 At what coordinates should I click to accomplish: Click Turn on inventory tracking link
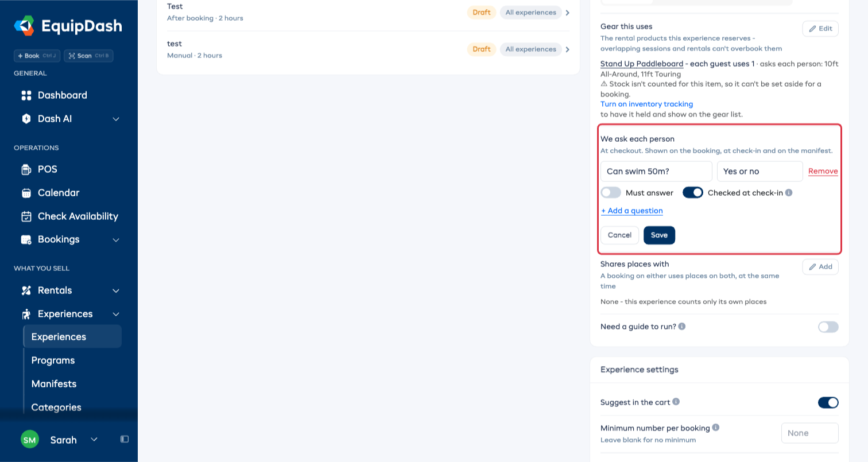646,104
